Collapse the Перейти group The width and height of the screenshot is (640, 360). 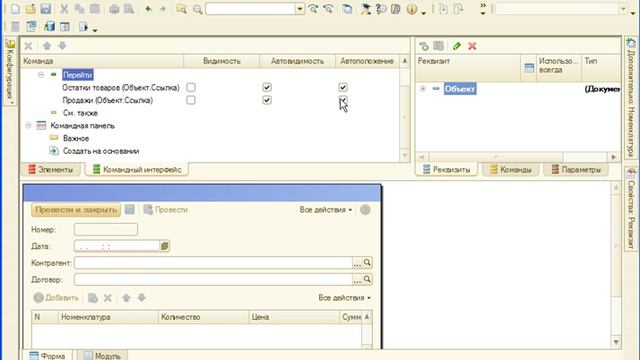pyautogui.click(x=41, y=75)
